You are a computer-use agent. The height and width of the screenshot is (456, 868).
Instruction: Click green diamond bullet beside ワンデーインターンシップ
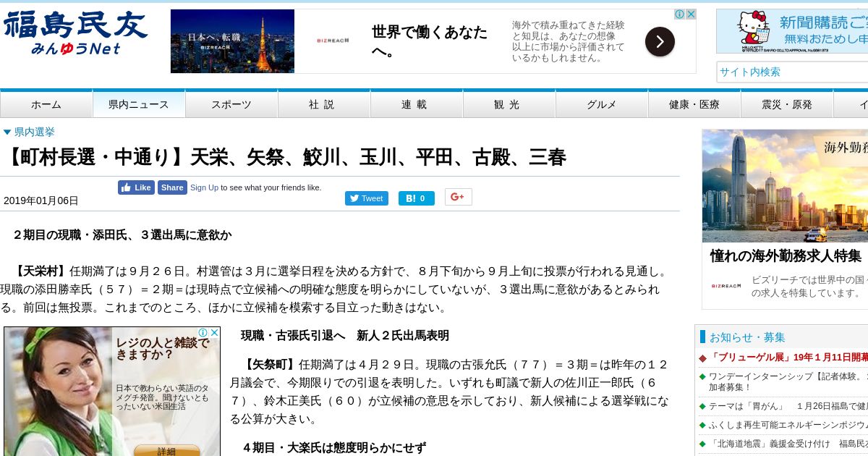pos(702,376)
